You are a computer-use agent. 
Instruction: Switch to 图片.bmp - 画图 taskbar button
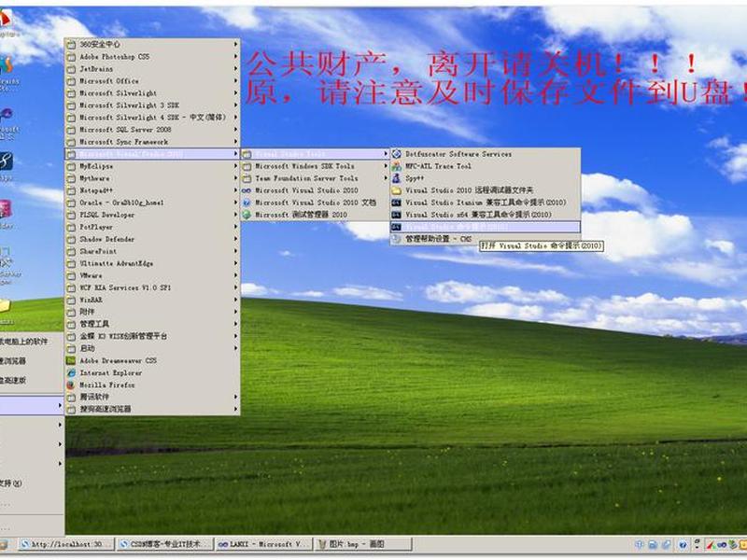[x=362, y=544]
